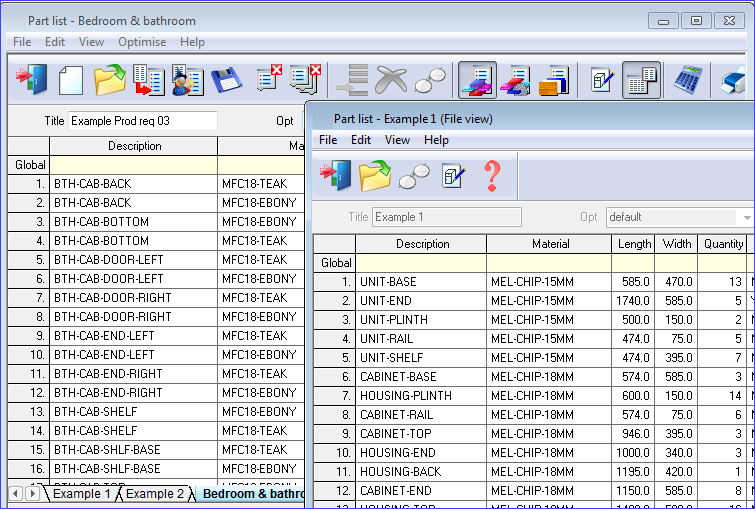
Task: Click the part list with wood board icon
Action: 554,80
